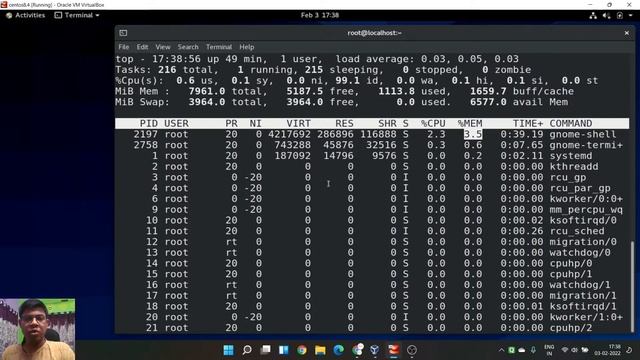Open the View menu in terminal
This screenshot has height=360, width=640.
(x=162, y=47)
